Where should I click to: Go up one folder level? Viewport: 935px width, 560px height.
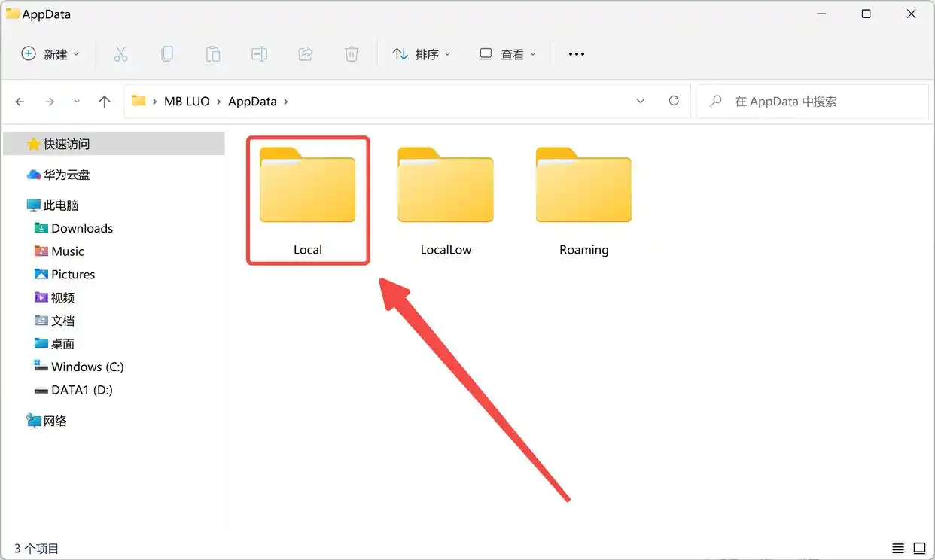pos(105,102)
